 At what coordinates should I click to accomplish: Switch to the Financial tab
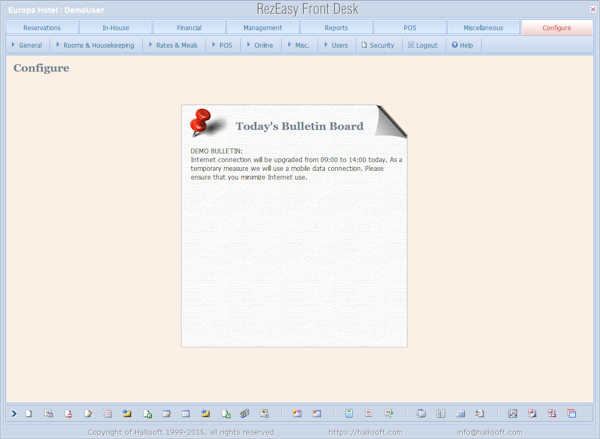[x=189, y=28]
